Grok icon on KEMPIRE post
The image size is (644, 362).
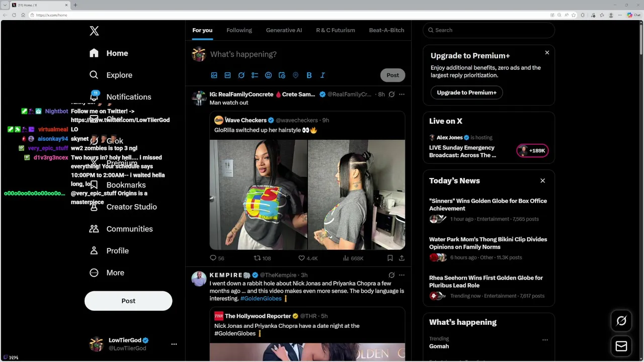(391, 276)
